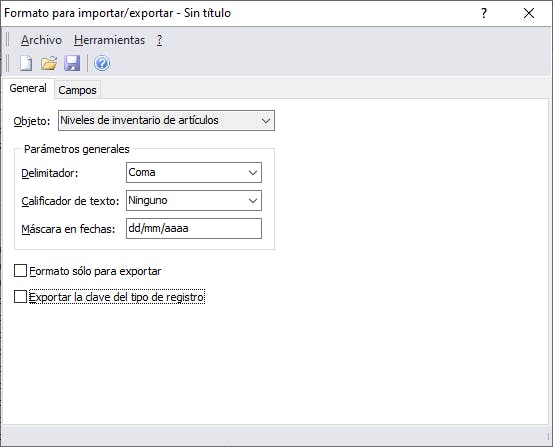Click the window resize grip in status bar
Viewport: 553px width, 447px height.
point(548,436)
